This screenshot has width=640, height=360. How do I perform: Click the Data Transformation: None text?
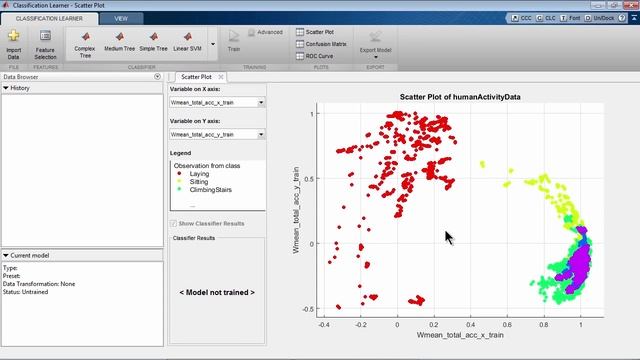click(x=39, y=284)
